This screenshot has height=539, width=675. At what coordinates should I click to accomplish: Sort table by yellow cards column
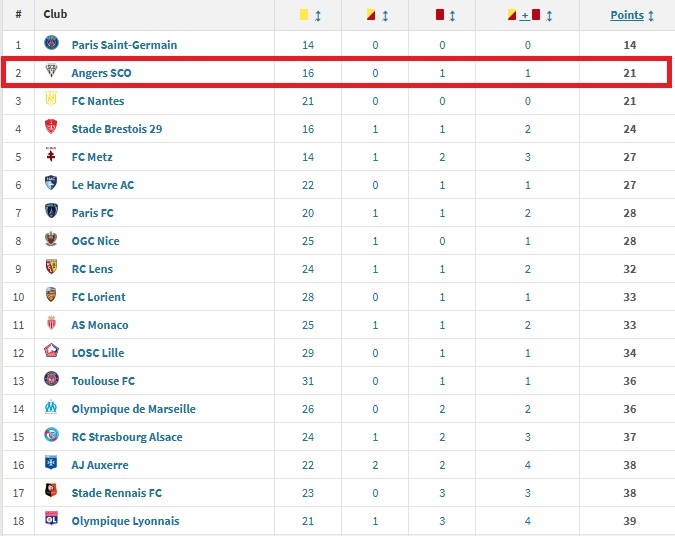(x=310, y=16)
